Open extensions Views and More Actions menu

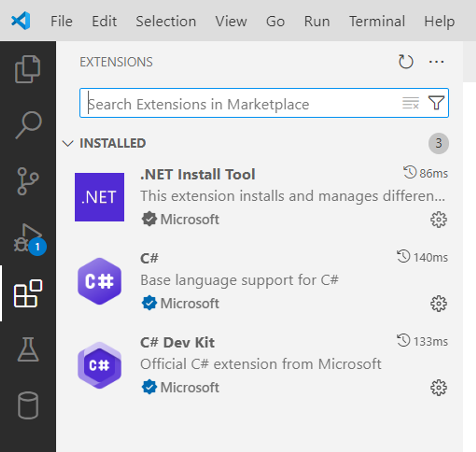pyautogui.click(x=436, y=62)
